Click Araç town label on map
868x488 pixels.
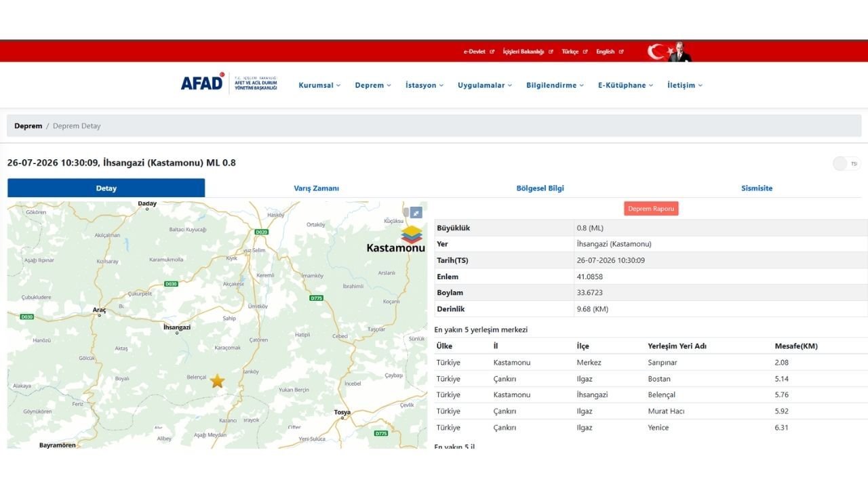click(x=99, y=310)
